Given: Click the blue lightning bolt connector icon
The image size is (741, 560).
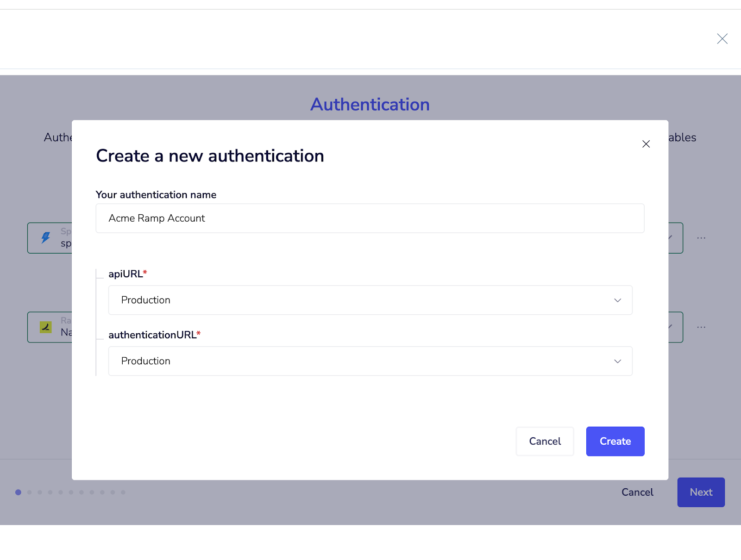Looking at the screenshot, I should [46, 238].
